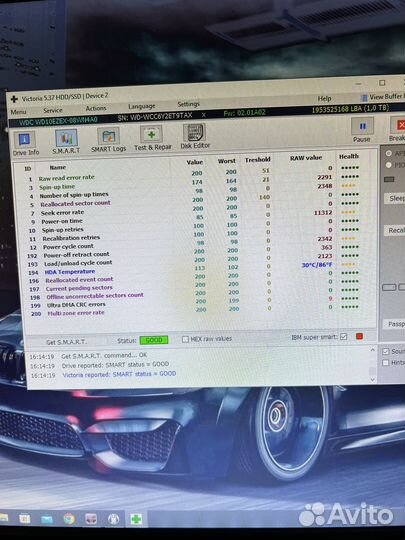This screenshot has height=540, width=405.
Task: Click the red square next to IBM super smart
Action: click(359, 336)
